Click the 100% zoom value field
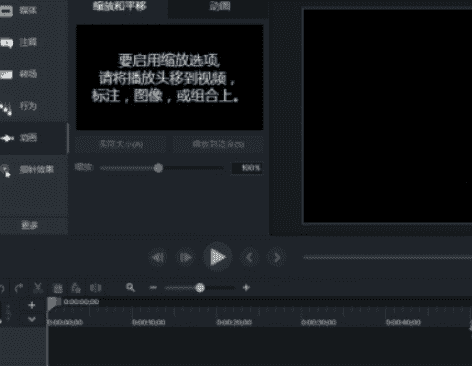This screenshot has height=366, width=472. tap(247, 168)
